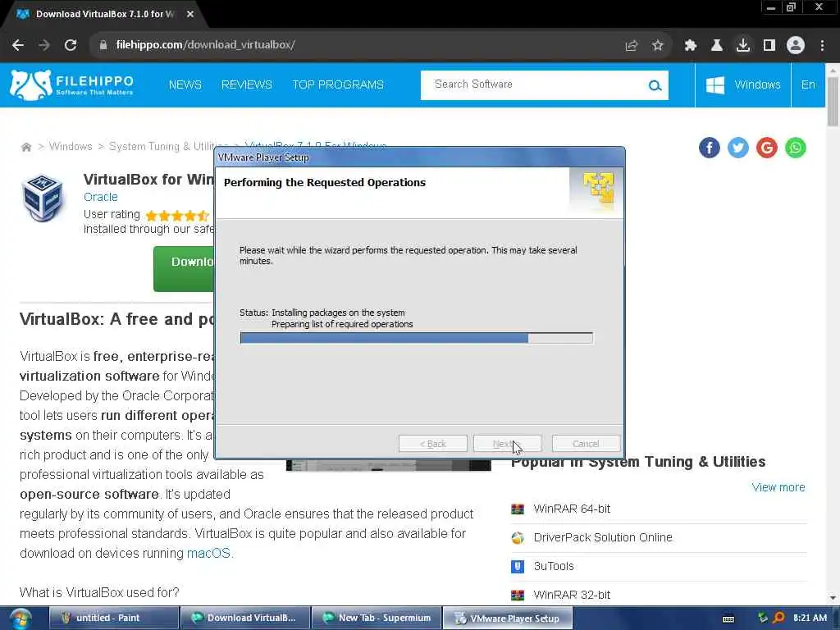The image size is (840, 630).
Task: Open the Oracle developer link
Action: pos(100,197)
